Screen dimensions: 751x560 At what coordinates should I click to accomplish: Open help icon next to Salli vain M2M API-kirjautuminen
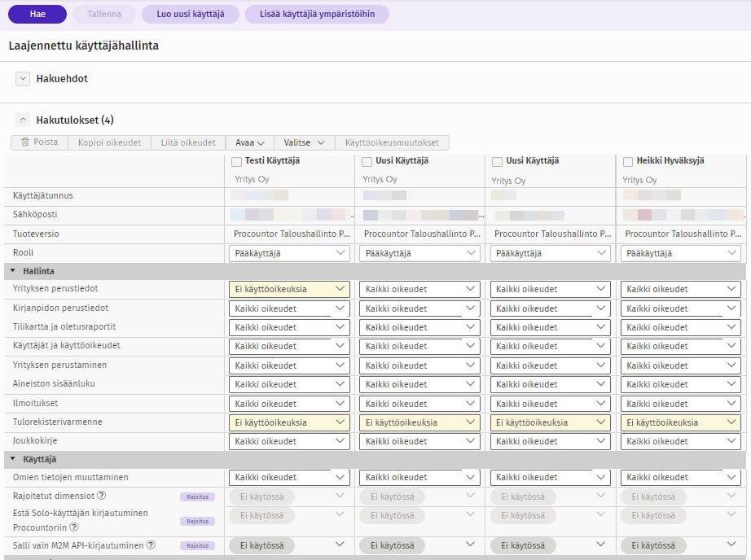click(x=151, y=545)
